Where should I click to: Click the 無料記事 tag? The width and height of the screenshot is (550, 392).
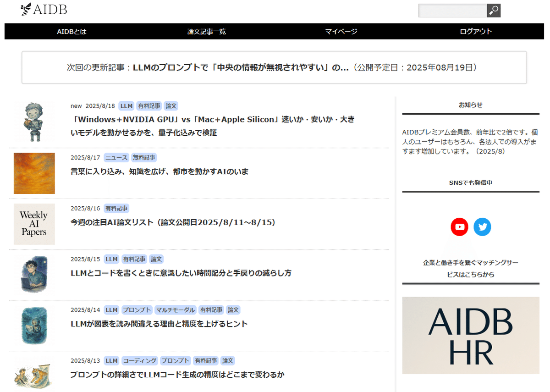pyautogui.click(x=144, y=157)
